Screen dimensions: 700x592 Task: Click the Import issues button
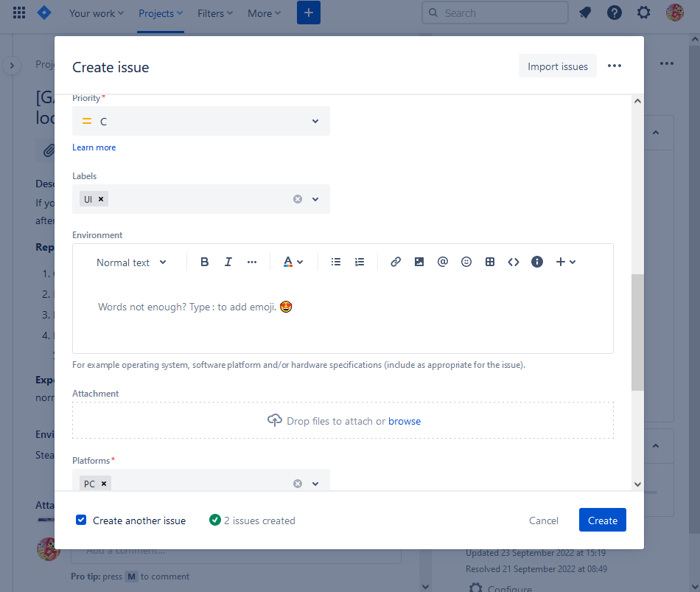tap(558, 66)
